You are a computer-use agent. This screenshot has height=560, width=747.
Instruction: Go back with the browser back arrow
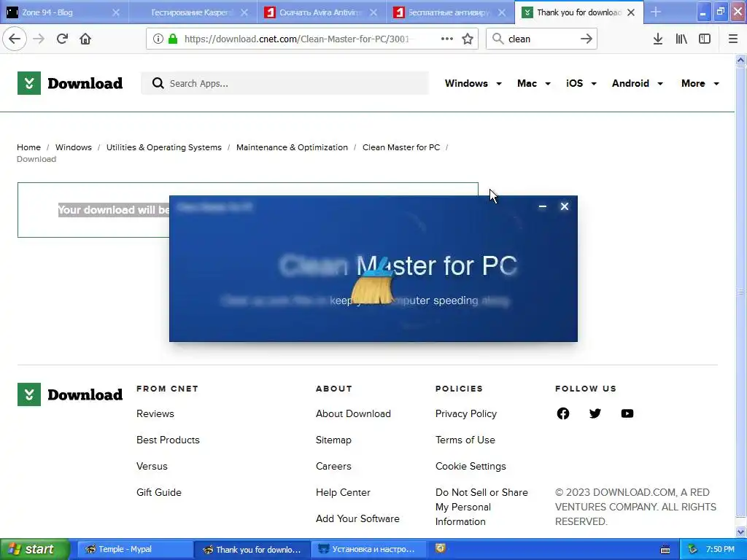point(15,39)
